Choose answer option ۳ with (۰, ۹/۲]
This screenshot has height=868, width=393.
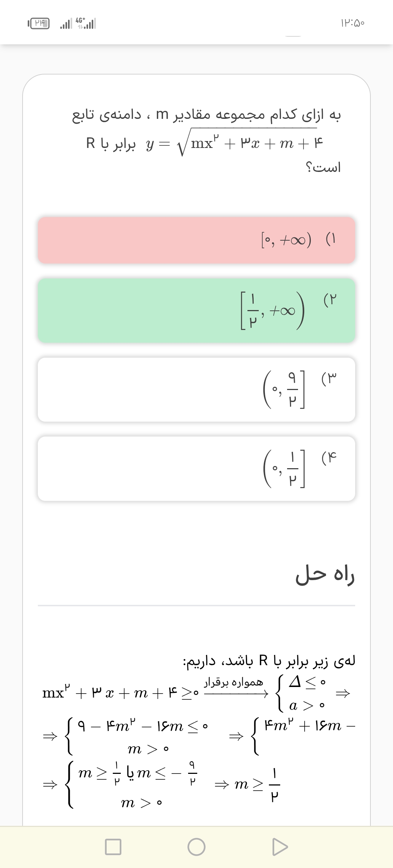tap(196, 390)
